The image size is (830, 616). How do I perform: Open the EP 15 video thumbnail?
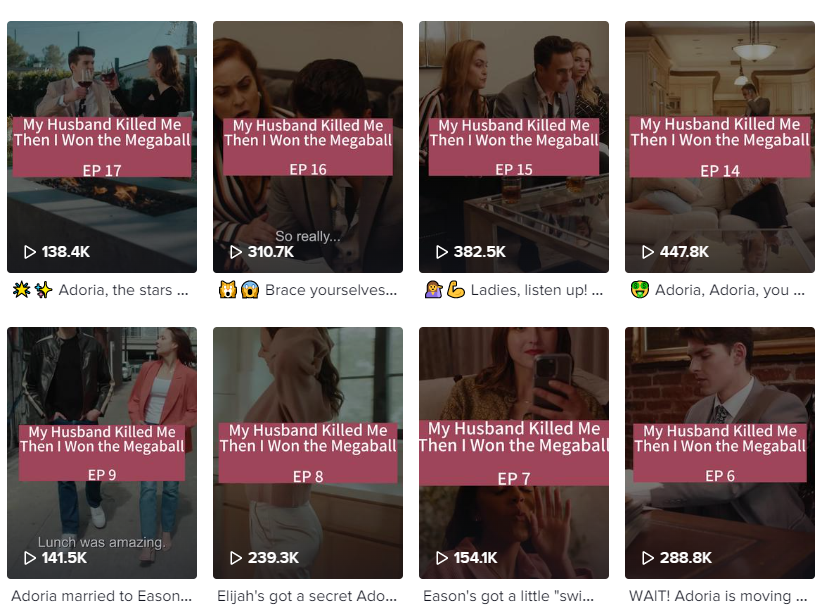[x=513, y=147]
